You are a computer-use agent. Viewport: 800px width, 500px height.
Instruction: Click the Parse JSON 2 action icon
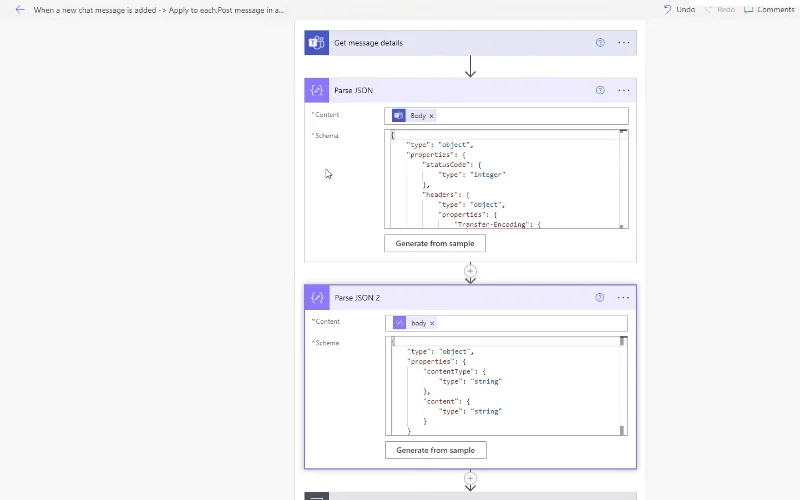click(317, 297)
